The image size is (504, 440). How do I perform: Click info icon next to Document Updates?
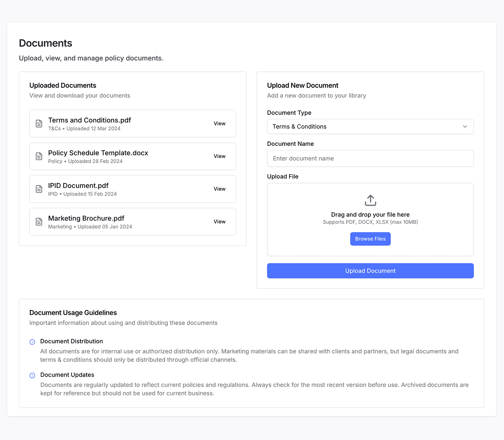pyautogui.click(x=32, y=376)
